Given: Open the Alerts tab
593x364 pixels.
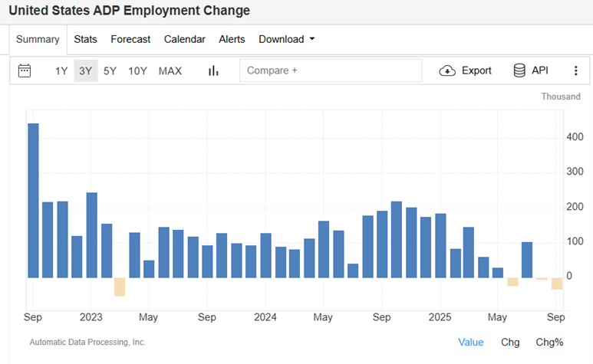Looking at the screenshot, I should tap(232, 39).
